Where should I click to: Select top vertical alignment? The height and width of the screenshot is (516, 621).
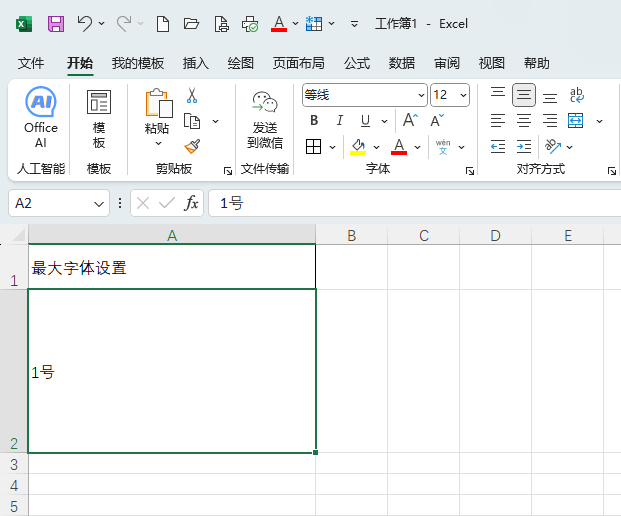[498, 95]
